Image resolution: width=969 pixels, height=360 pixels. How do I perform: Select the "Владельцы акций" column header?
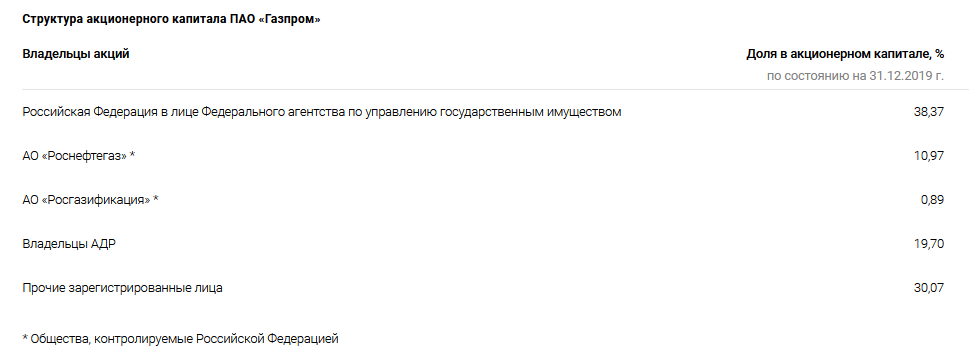(76, 54)
